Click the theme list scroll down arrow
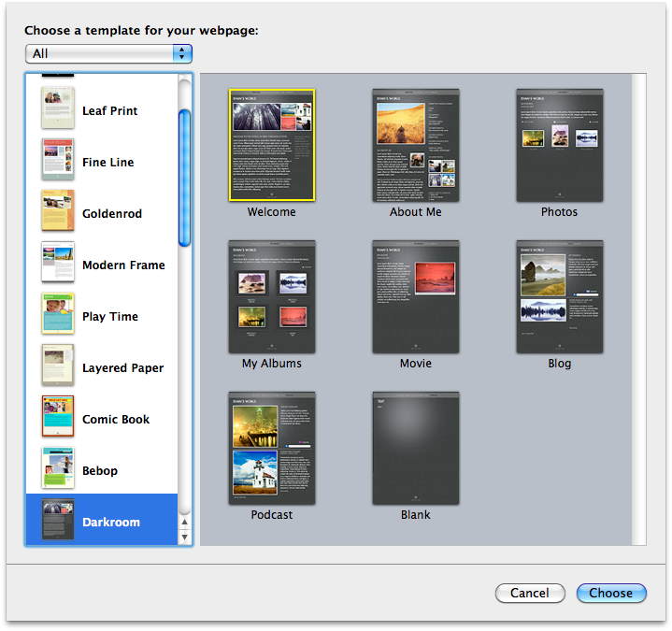Viewport: 672px width, 631px height. point(184,537)
